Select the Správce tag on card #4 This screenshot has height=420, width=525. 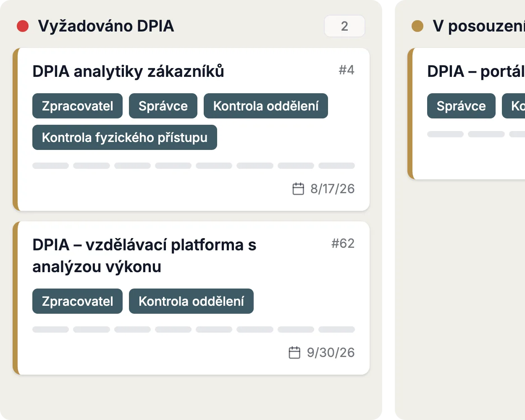point(163,106)
